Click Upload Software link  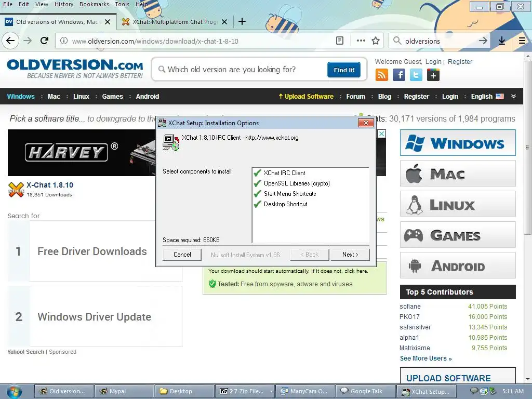(306, 96)
